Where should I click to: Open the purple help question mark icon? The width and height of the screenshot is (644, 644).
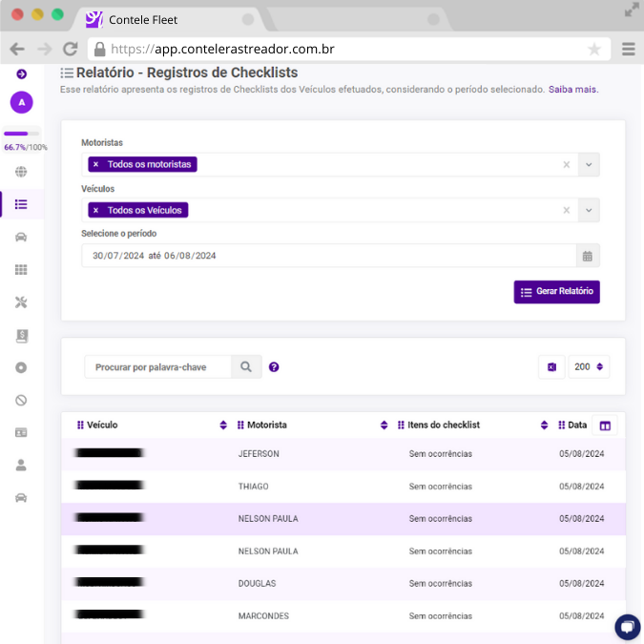(x=274, y=367)
